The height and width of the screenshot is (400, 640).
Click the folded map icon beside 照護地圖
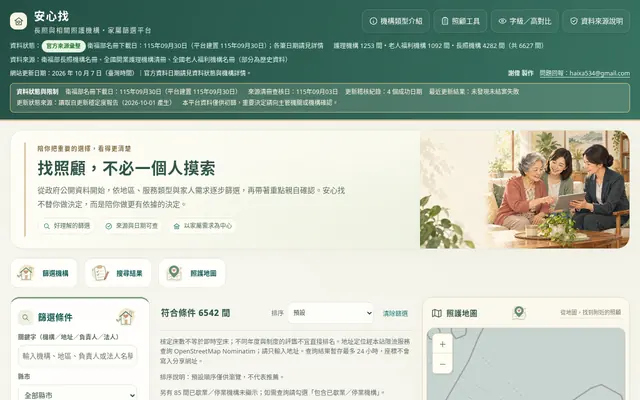437,313
